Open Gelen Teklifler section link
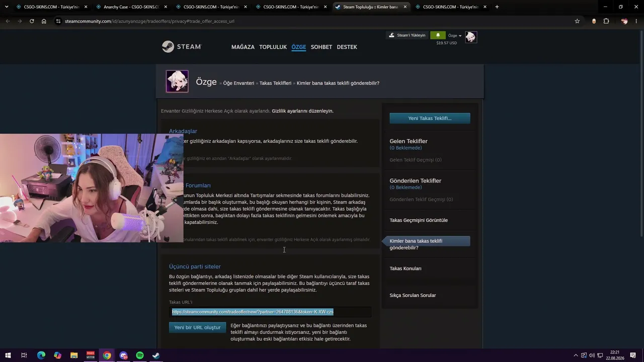Screen dimensions: 644x362 click(409, 141)
